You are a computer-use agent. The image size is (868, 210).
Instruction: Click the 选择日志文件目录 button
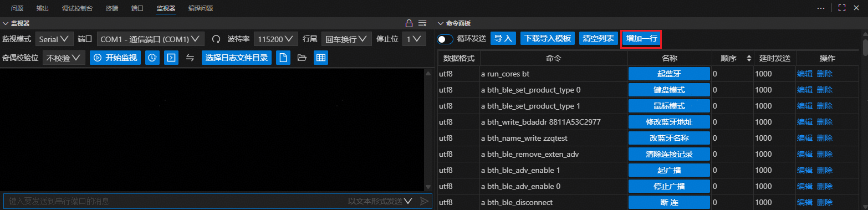pos(237,58)
